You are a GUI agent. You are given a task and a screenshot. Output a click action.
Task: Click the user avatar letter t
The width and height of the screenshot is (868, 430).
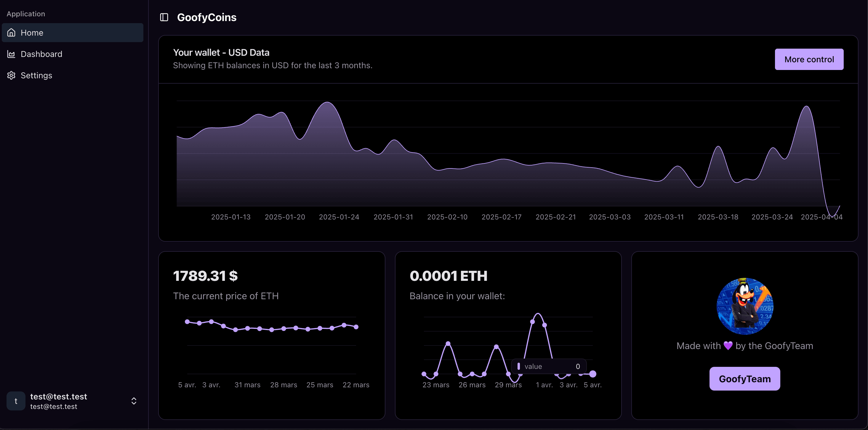(16, 401)
